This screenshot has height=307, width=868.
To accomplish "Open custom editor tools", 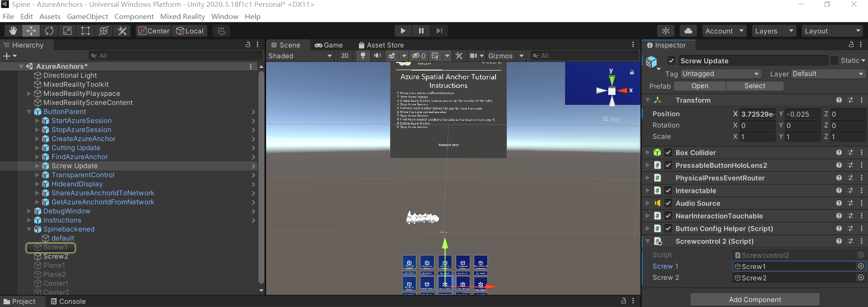I will 122,31.
